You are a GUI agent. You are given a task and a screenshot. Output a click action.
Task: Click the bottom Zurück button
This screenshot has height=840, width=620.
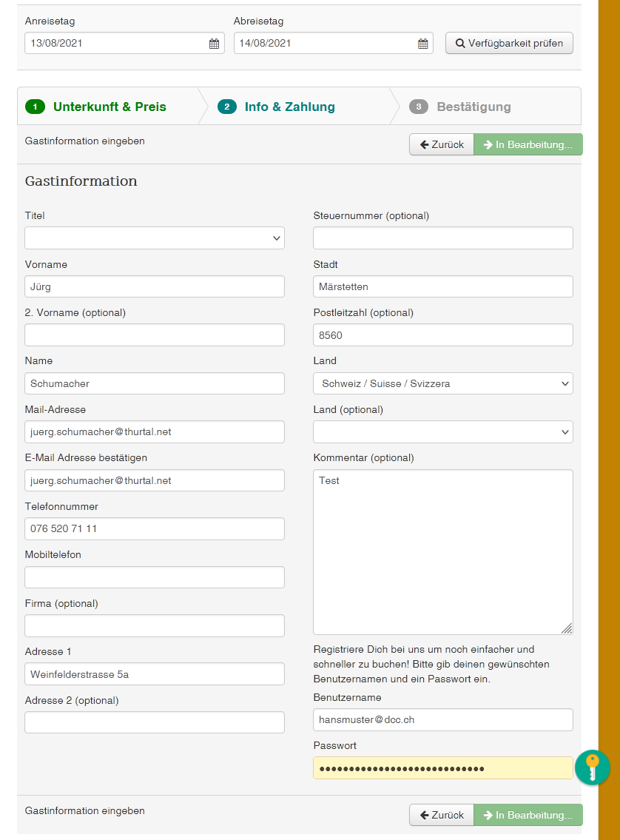point(442,815)
